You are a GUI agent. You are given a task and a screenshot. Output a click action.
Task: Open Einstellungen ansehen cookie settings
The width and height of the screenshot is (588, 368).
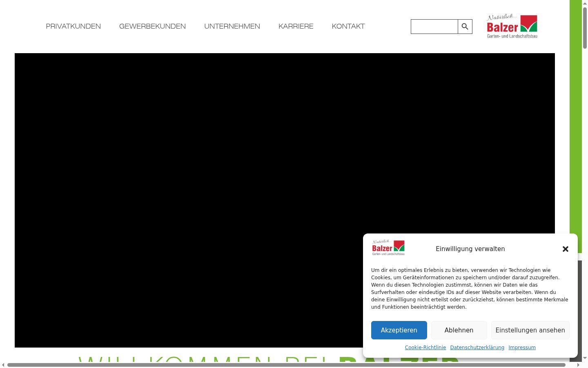click(530, 330)
